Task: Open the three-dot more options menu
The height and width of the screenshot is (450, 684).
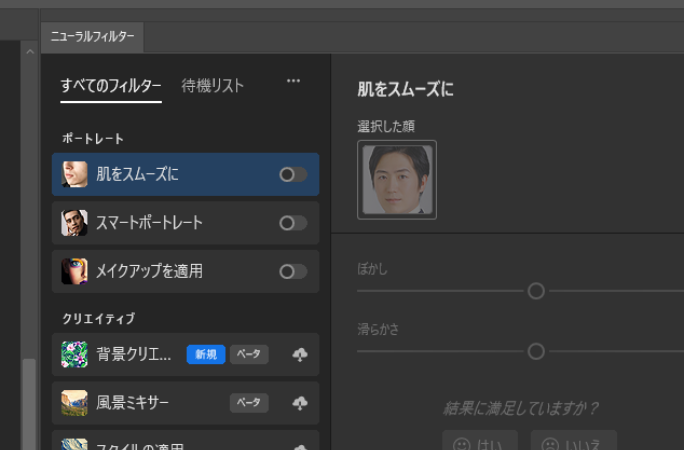Action: 293,82
